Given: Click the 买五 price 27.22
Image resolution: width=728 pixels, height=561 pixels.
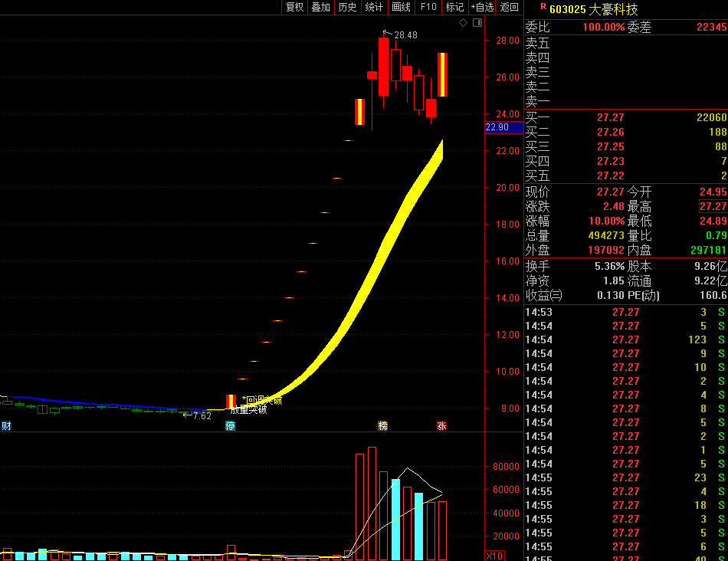Looking at the screenshot, I should tap(611, 176).
